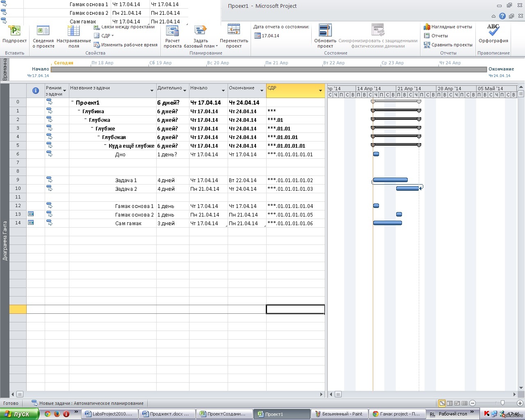Open Сведения о проекте dialog

[x=43, y=32]
